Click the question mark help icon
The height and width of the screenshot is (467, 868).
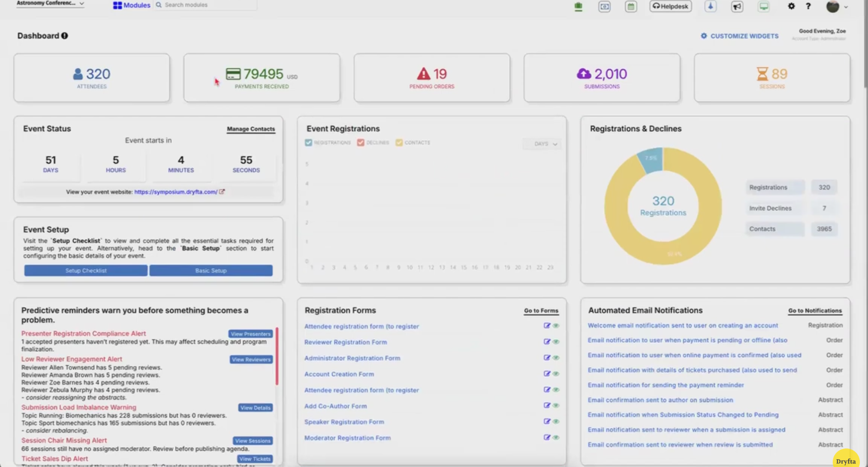tap(808, 6)
